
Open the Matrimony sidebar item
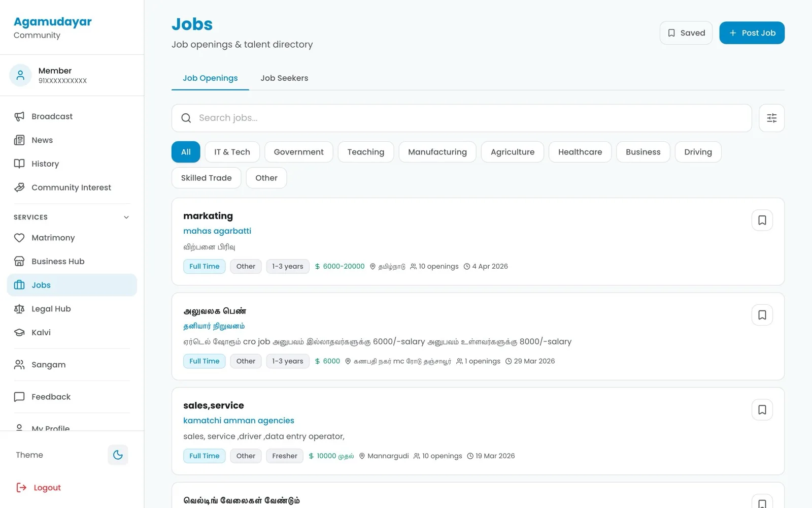72,238
